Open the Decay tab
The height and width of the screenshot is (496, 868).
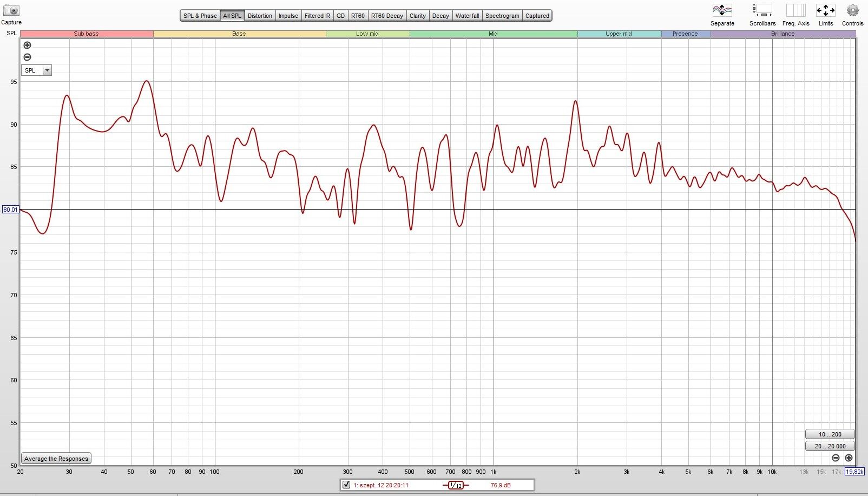click(440, 16)
